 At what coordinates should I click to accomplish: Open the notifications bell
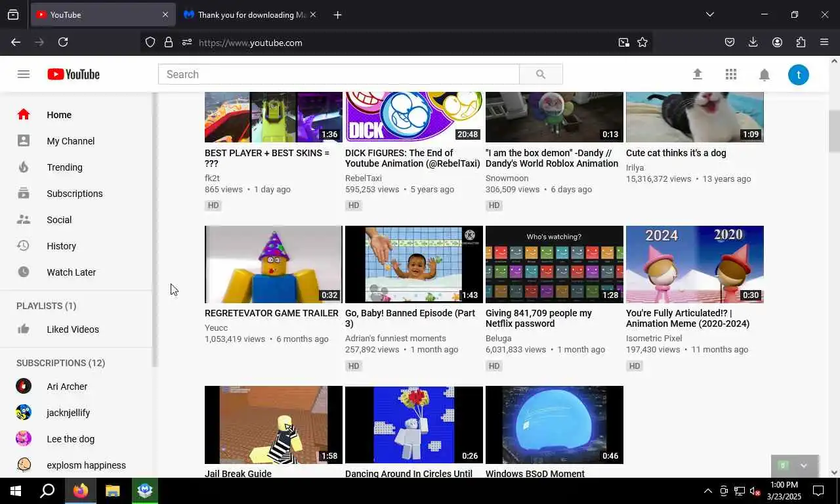tap(765, 75)
